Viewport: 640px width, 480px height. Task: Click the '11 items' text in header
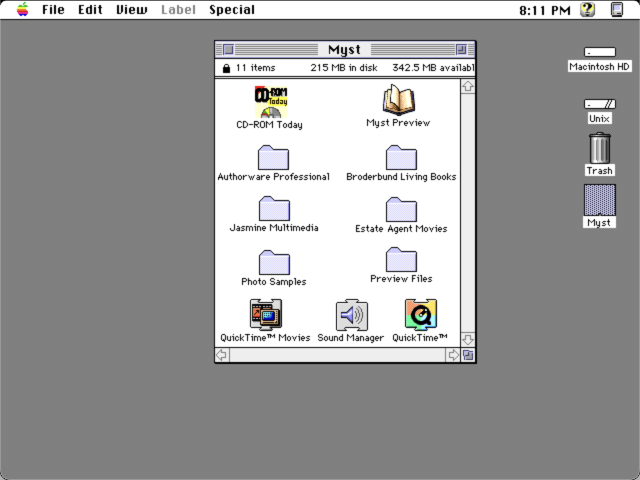pos(256,68)
